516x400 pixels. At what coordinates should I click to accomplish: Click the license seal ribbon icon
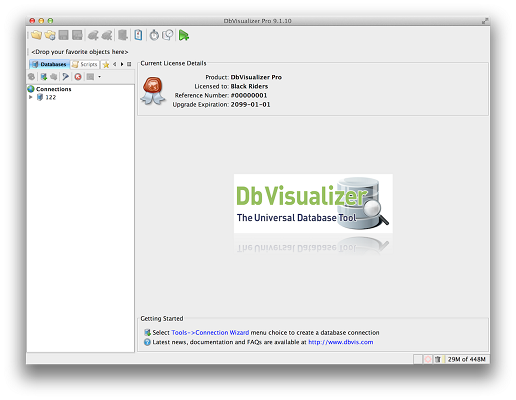pyautogui.click(x=153, y=91)
